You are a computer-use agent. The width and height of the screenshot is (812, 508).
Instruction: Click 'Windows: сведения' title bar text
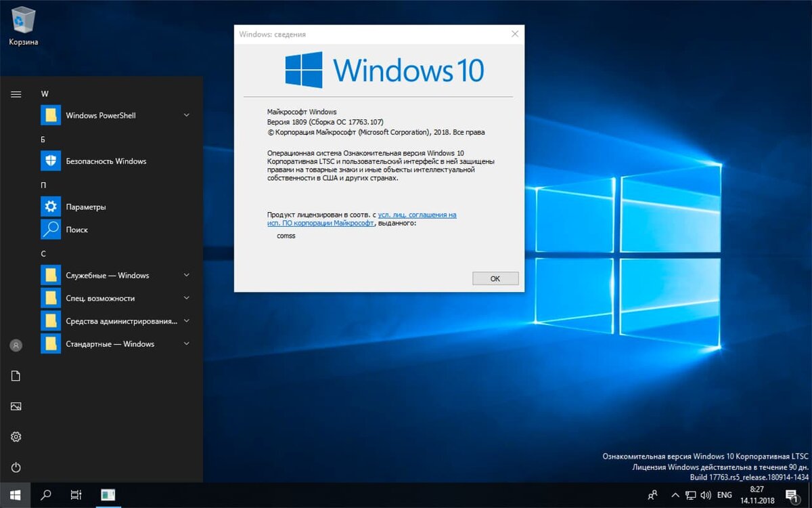(x=273, y=33)
